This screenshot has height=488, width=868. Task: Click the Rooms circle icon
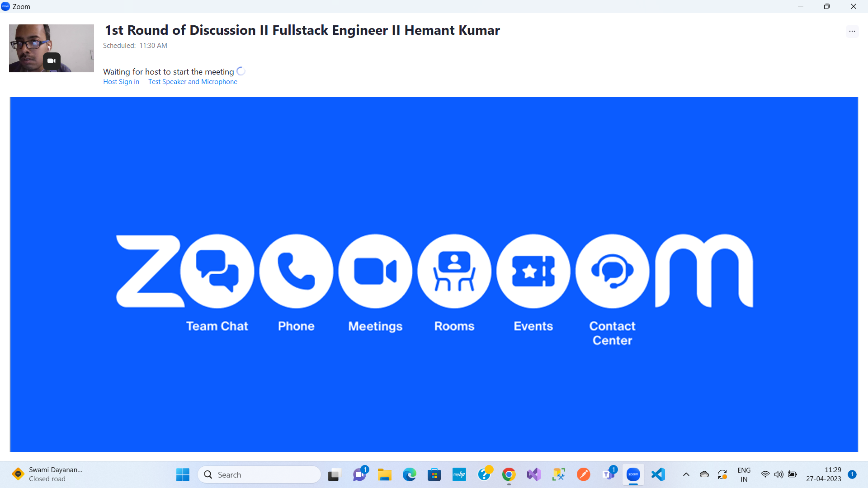click(454, 271)
